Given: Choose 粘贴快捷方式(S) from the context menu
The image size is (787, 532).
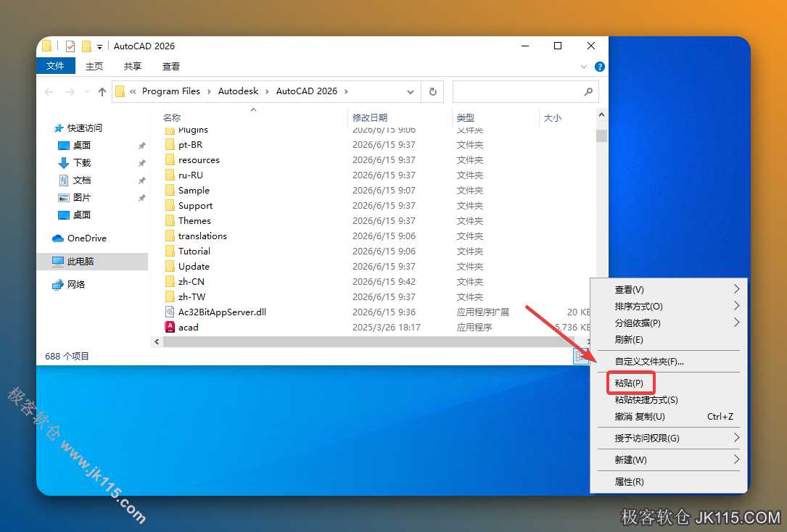Looking at the screenshot, I should click(x=669, y=399).
